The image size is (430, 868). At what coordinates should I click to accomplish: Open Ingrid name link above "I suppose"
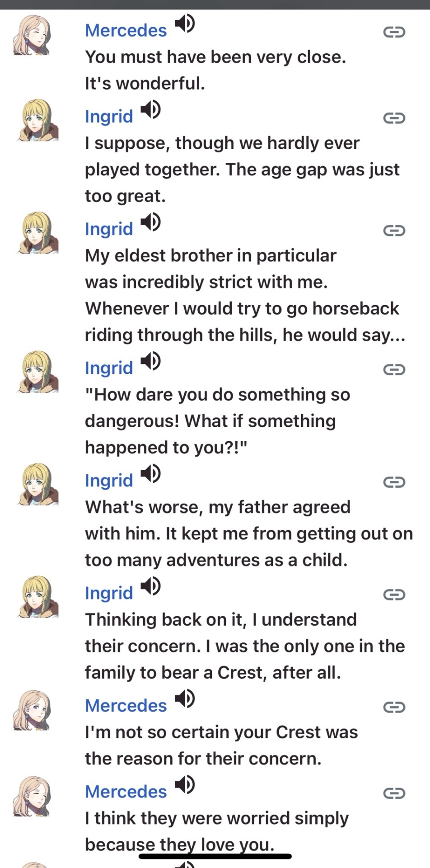(109, 117)
